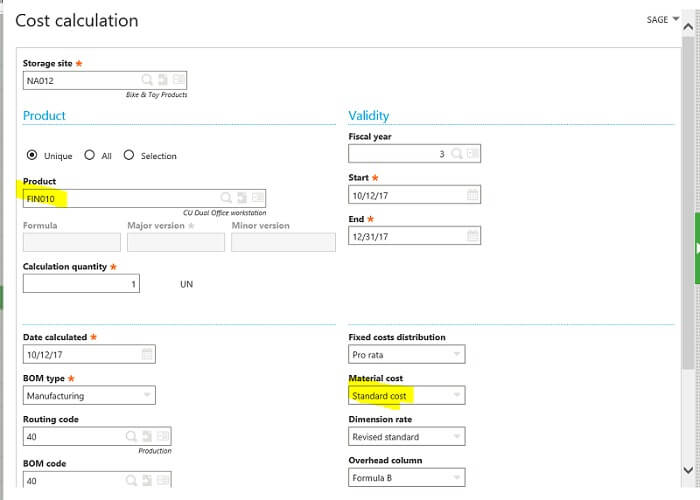
Task: Click the blue 'Product' section heading
Action: click(44, 116)
